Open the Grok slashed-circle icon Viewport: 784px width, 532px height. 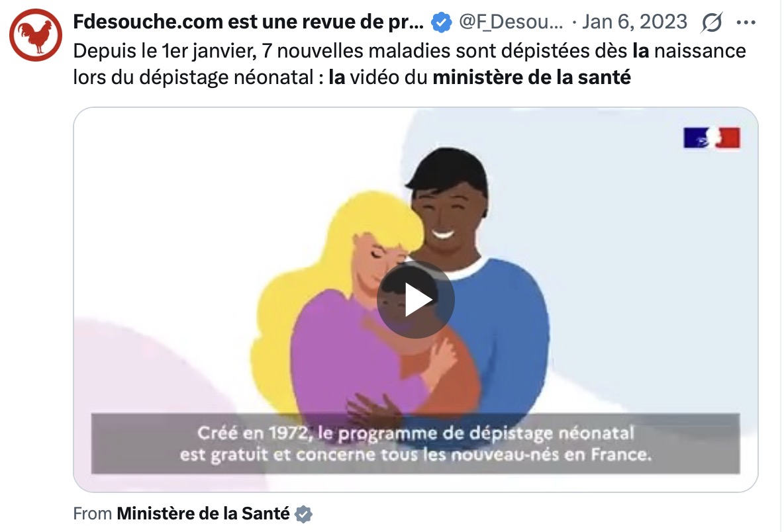point(712,22)
